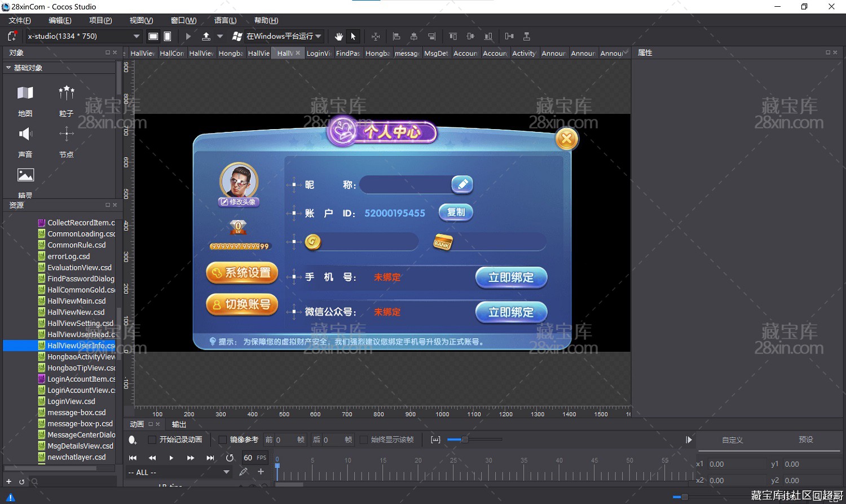The height and width of the screenshot is (504, 846).
Task: Open the 窗口(W) menu
Action: coord(183,20)
